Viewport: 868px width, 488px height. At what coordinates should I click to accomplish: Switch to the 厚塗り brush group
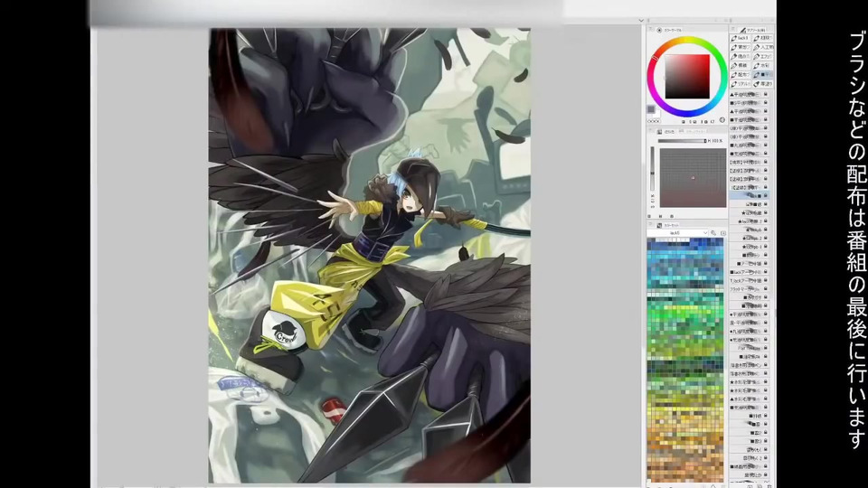(x=763, y=84)
